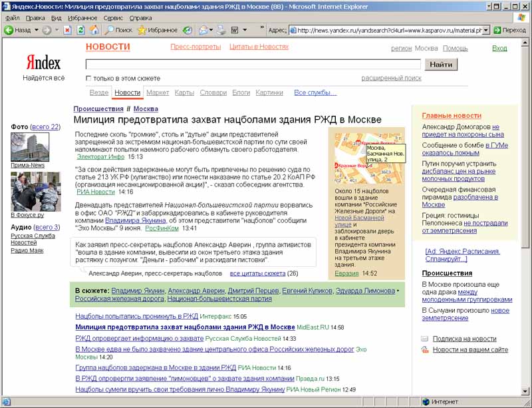Open the 'расширенный поиск' link
The image size is (532, 408).
[x=391, y=79]
